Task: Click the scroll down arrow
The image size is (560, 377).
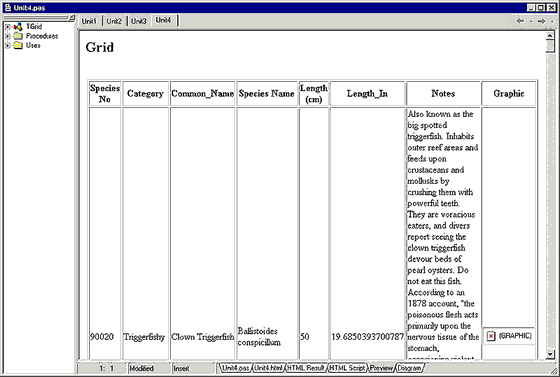Action: pos(550,354)
